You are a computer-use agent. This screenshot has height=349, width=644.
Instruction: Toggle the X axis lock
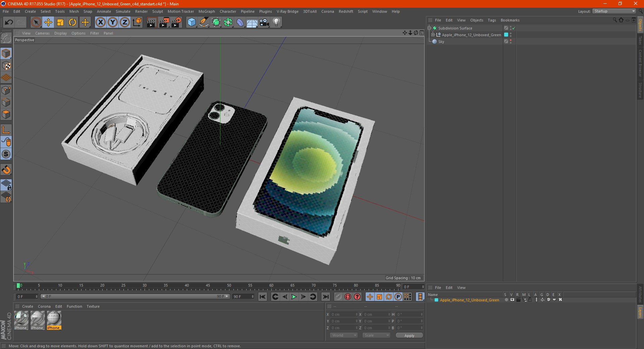coord(100,22)
